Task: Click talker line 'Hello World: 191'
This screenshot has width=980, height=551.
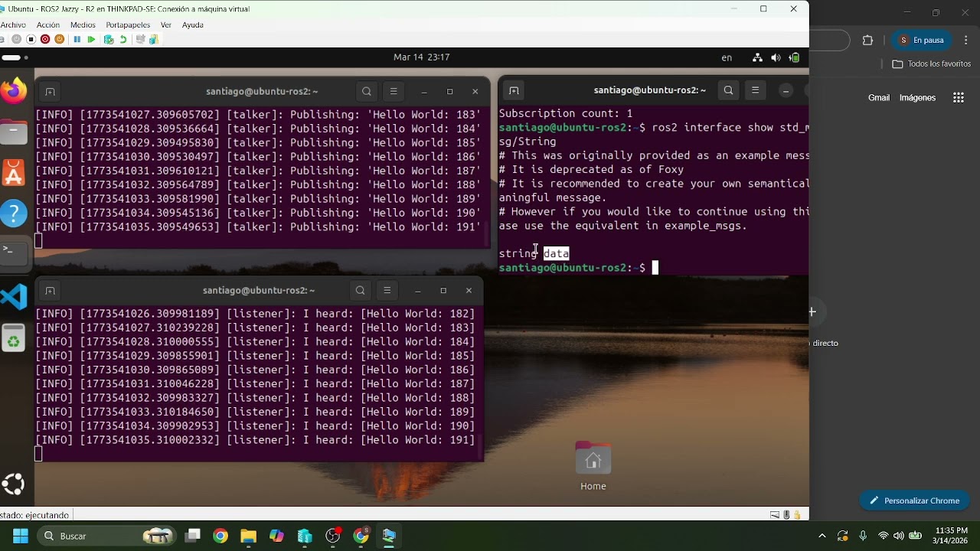Action: tap(258, 227)
